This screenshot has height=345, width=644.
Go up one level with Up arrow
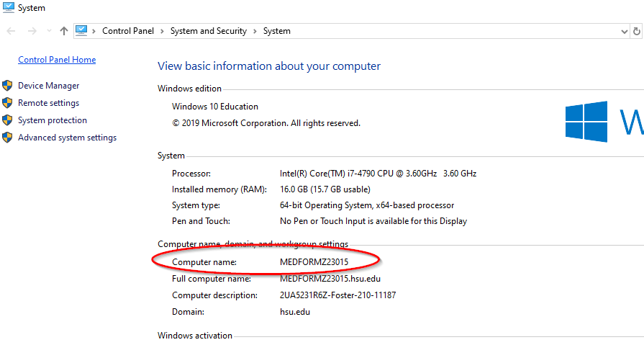(x=63, y=31)
